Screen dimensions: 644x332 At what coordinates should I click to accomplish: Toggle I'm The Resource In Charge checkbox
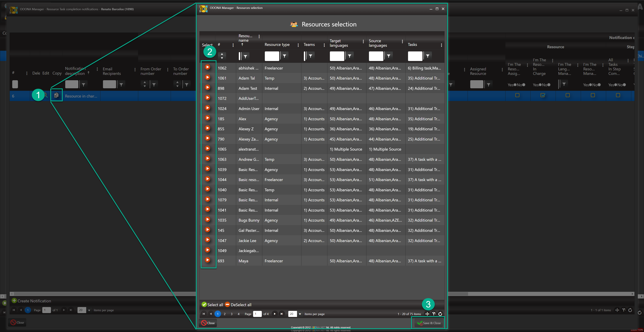543,95
